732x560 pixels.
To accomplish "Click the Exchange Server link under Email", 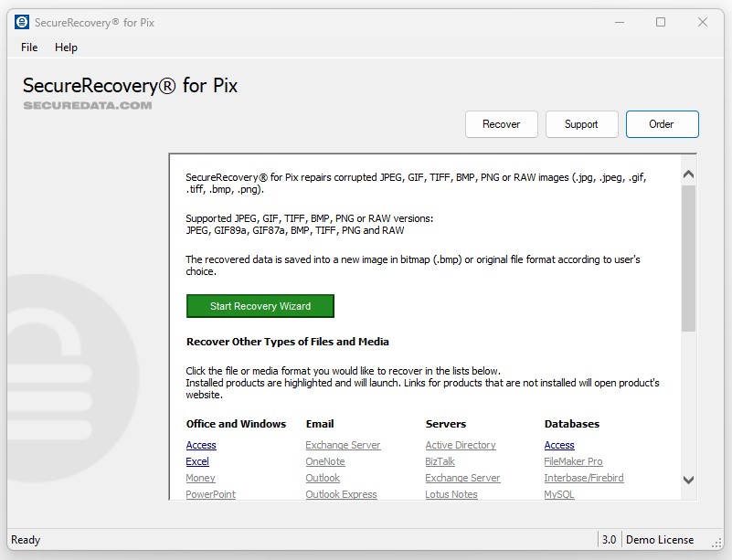I will 343,445.
